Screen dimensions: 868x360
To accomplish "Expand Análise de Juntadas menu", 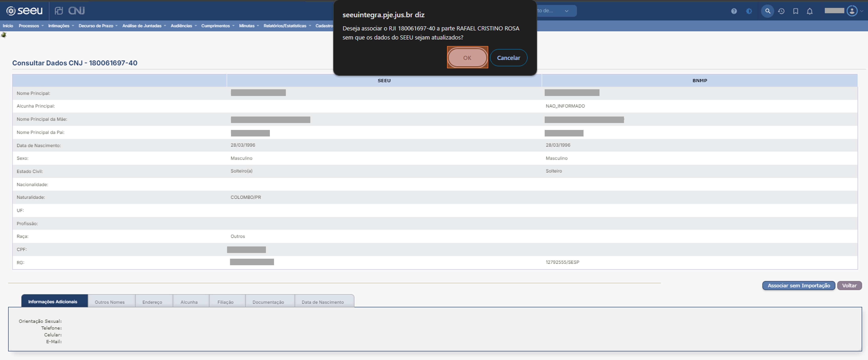I will (144, 26).
